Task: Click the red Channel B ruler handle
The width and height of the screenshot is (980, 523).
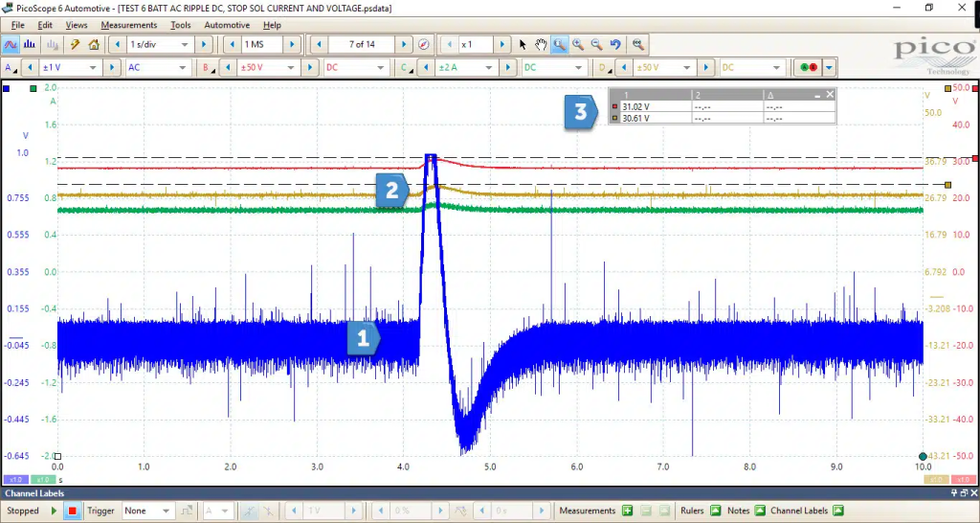Action: point(975,158)
